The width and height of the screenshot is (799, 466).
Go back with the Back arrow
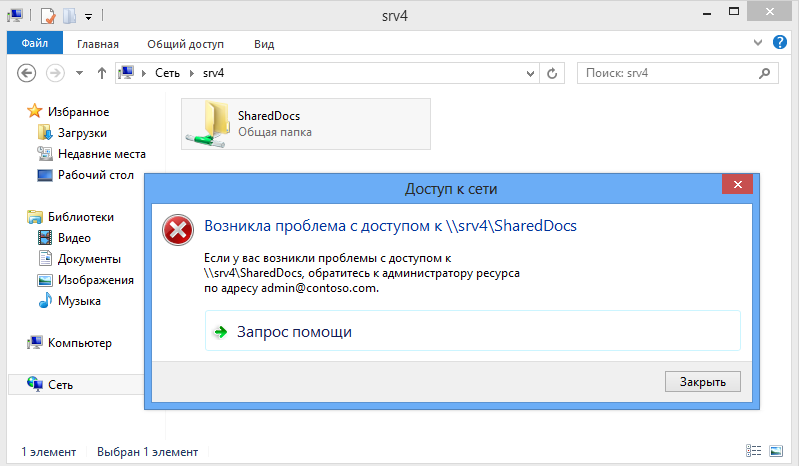tap(26, 73)
